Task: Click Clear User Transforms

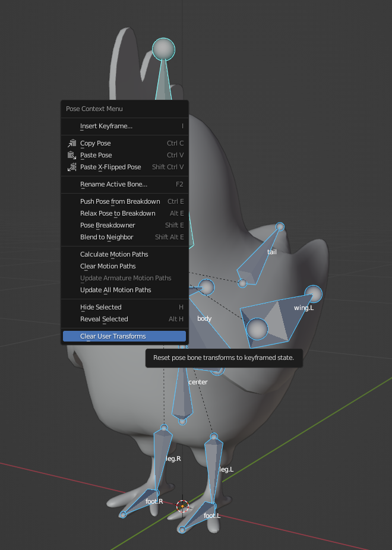Action: (x=113, y=336)
